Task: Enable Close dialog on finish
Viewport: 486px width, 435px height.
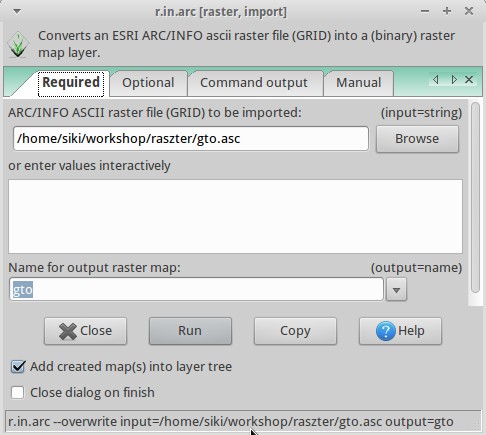Action: [x=17, y=392]
